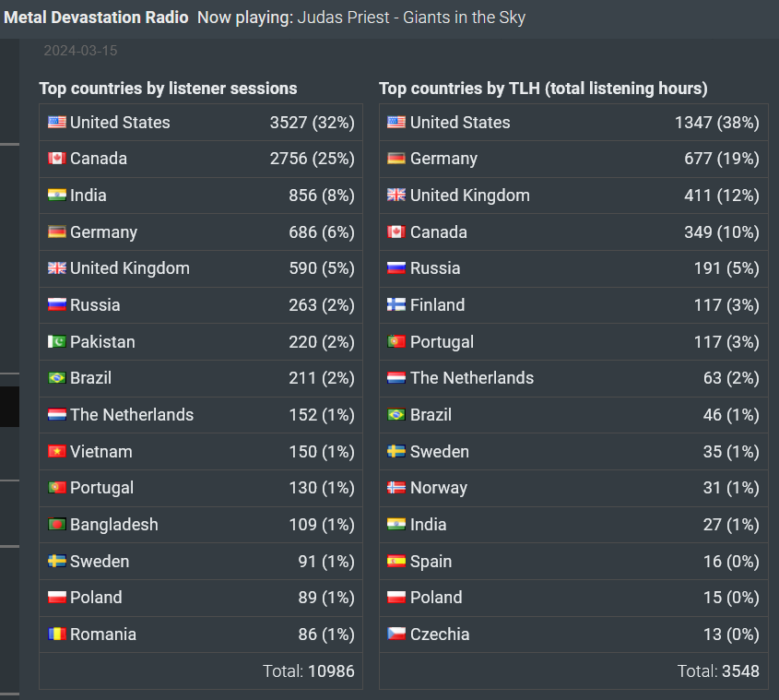Select the Sweden row with 35 listening hours

(573, 451)
